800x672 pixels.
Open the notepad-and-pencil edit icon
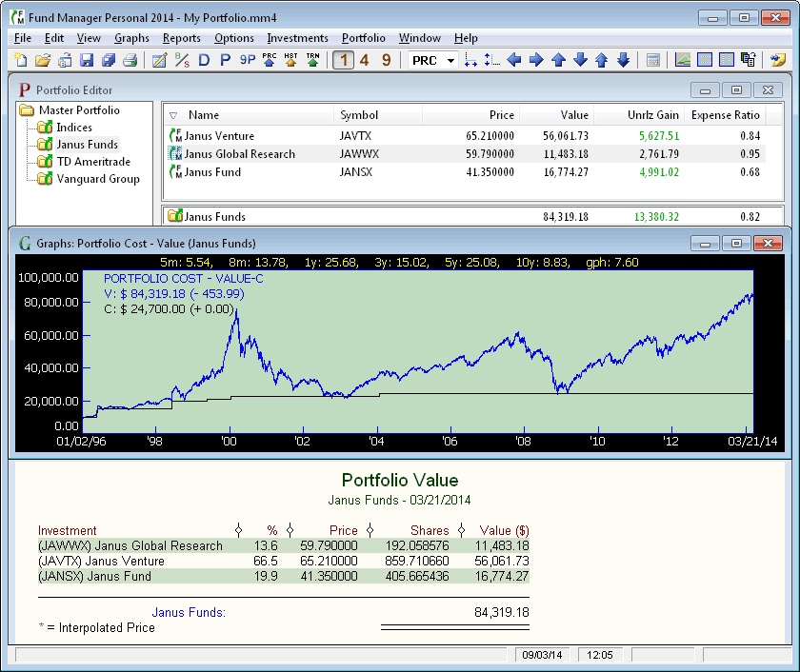point(159,60)
